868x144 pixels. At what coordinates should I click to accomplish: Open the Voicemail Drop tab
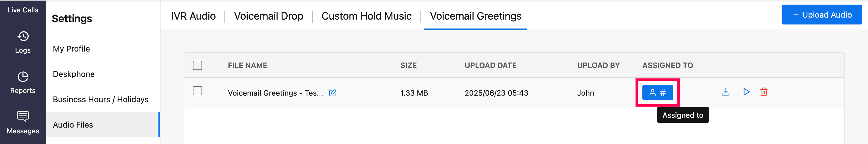click(x=269, y=16)
